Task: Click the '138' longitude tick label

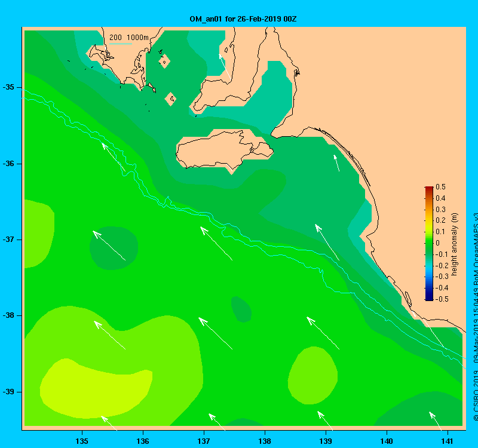Action: (x=265, y=441)
